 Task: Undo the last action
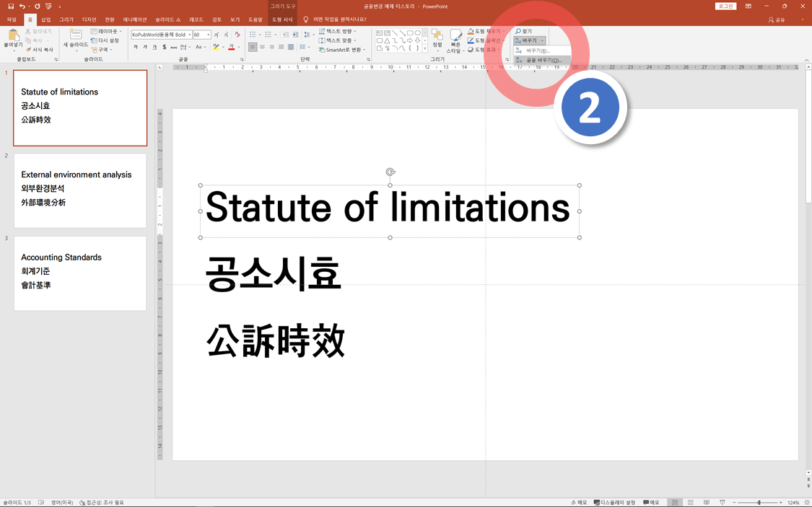pos(22,6)
